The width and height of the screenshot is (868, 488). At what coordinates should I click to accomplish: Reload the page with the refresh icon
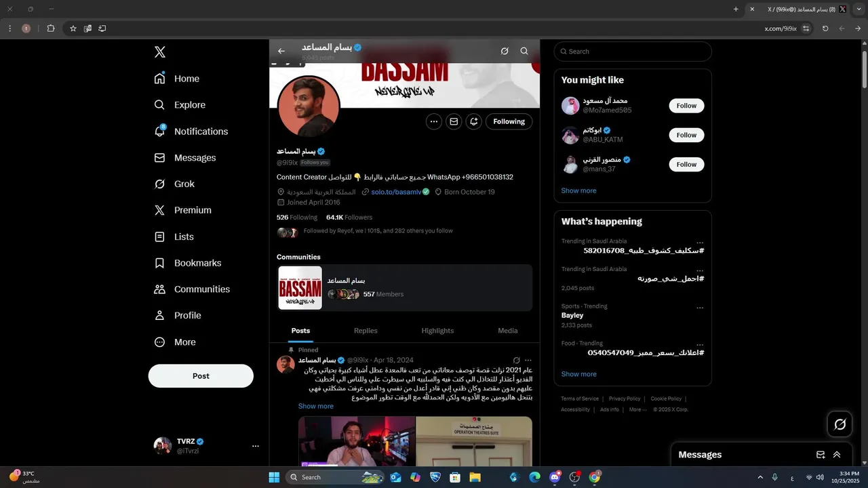[x=825, y=28]
